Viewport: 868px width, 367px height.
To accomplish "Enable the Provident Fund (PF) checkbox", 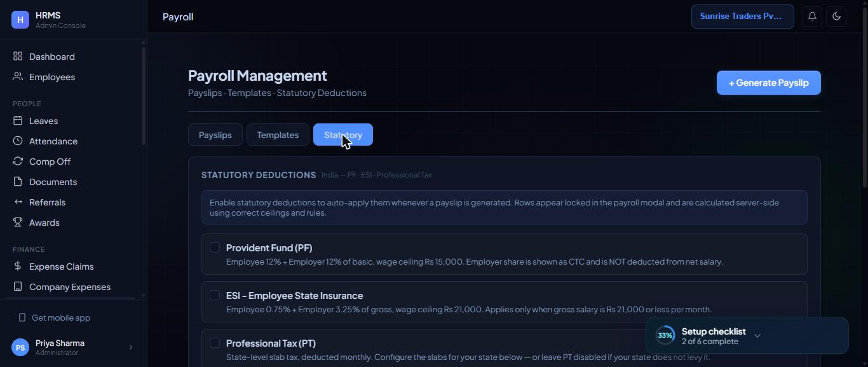I will click(x=215, y=247).
